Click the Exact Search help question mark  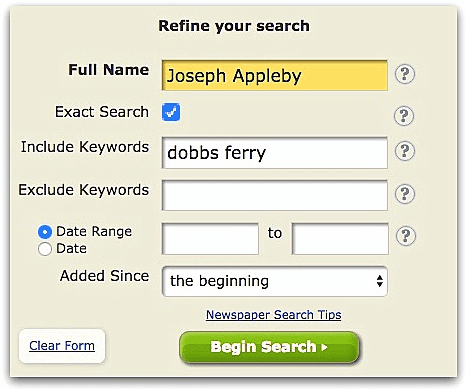(404, 115)
